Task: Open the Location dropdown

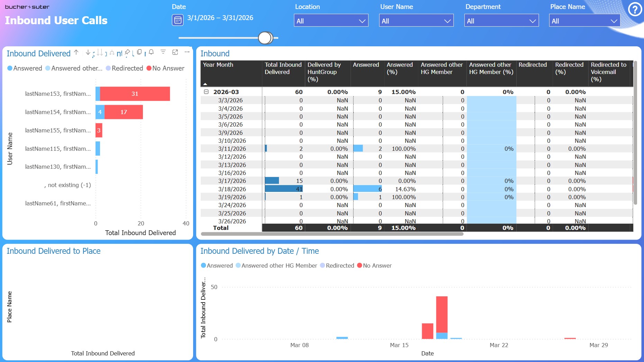Action: (x=331, y=20)
